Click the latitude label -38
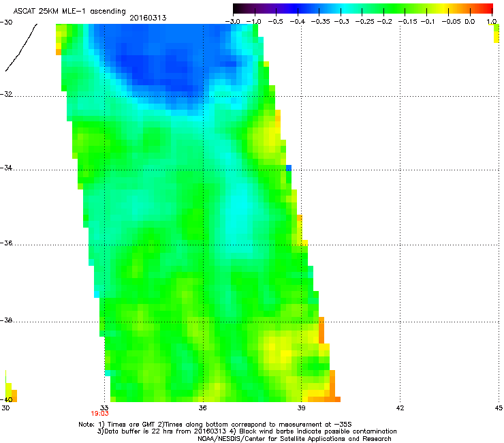 [x=6, y=320]
